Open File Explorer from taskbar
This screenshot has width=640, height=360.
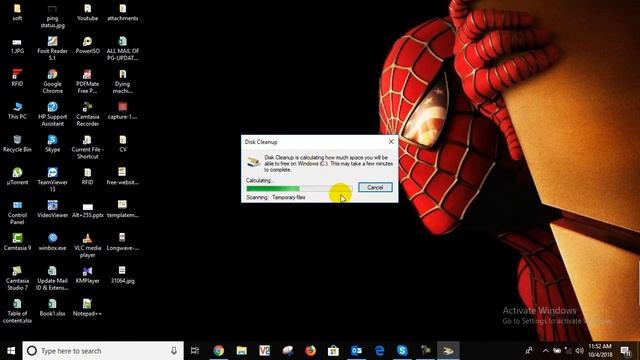242,351
